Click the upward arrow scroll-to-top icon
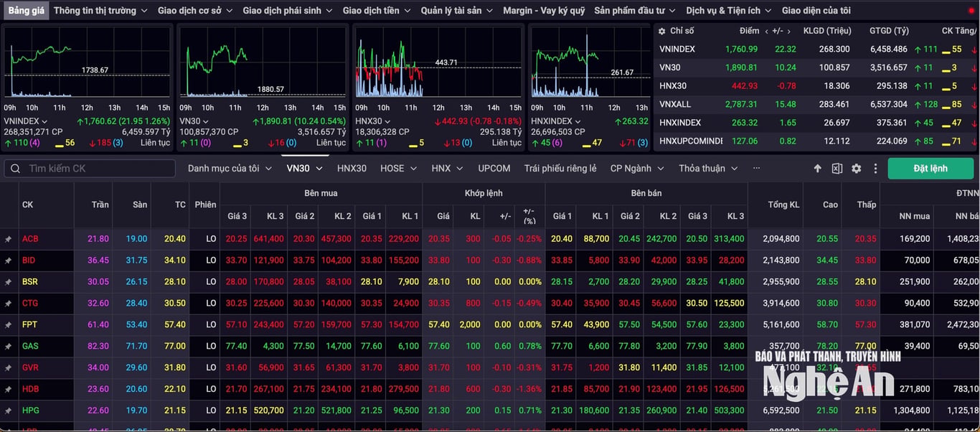Image resolution: width=980 pixels, height=432 pixels. pos(817,169)
